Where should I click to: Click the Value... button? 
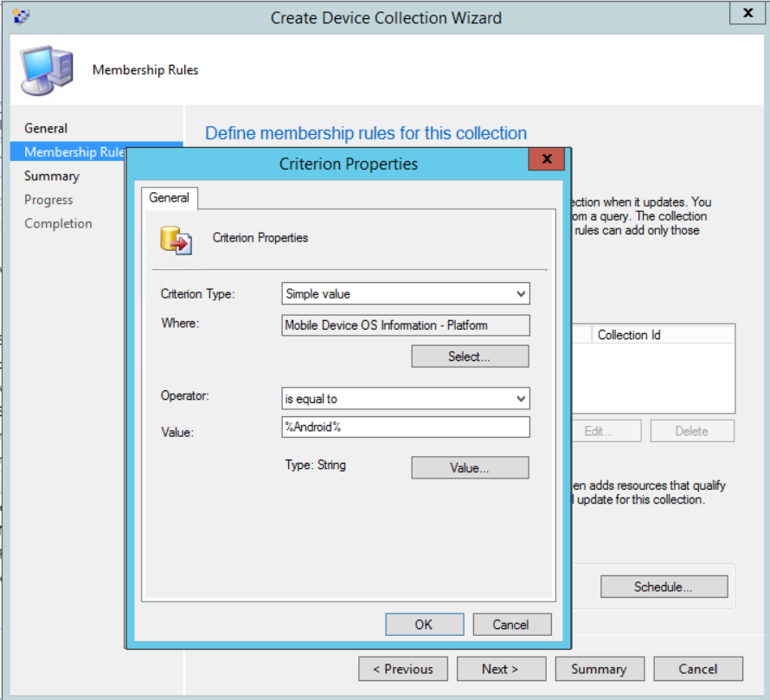pos(469,467)
